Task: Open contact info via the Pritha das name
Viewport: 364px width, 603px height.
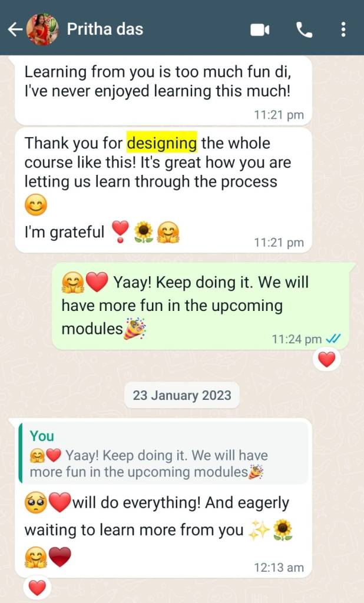Action: (x=105, y=29)
